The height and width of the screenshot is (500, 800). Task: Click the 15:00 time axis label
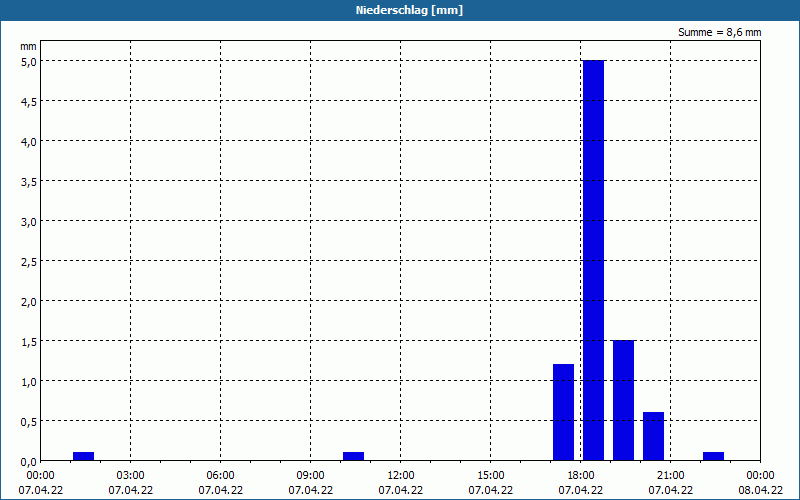tap(491, 476)
